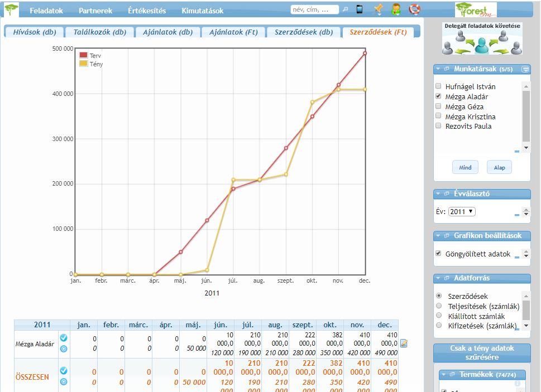Image resolution: width=541 pixels, height=392 pixels.
Task: Click the mobile phone icon in the top bar
Action: tap(360, 9)
